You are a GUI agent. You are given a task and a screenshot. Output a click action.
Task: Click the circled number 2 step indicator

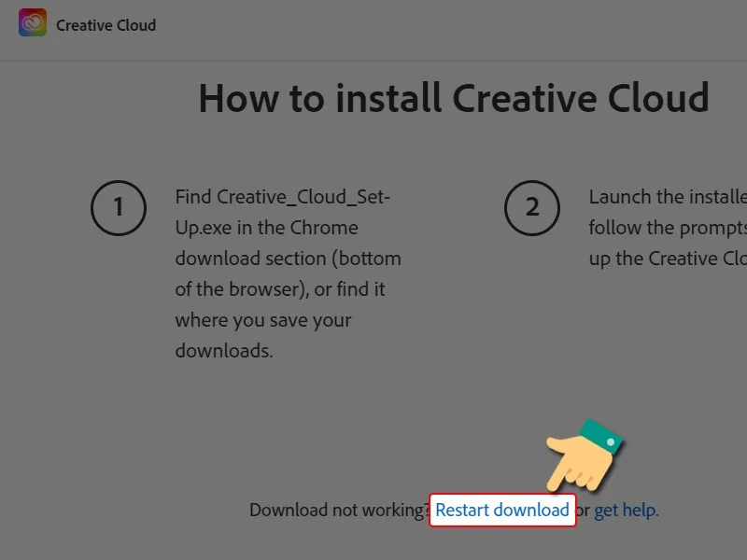(x=532, y=208)
